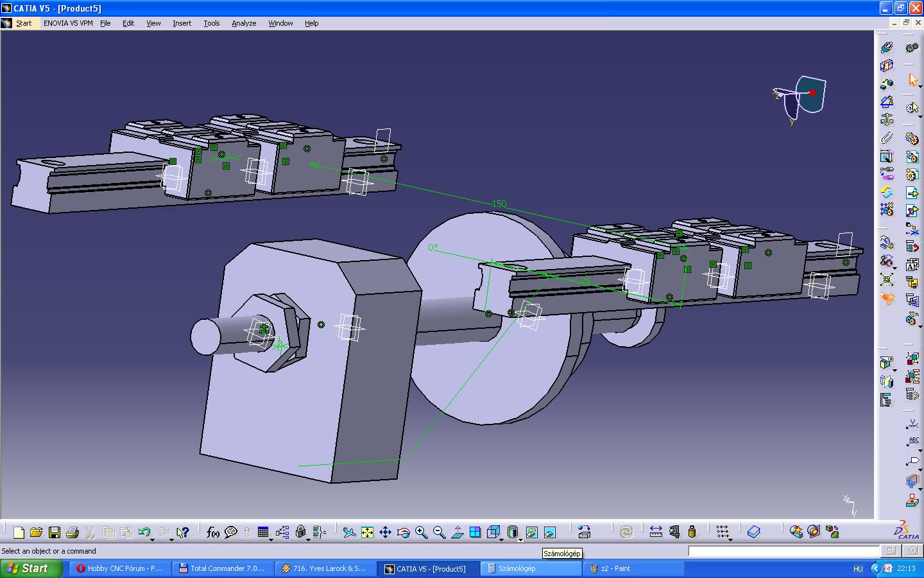Toggle Swap Visible Space view
The width and height of the screenshot is (924, 578).
point(549,532)
